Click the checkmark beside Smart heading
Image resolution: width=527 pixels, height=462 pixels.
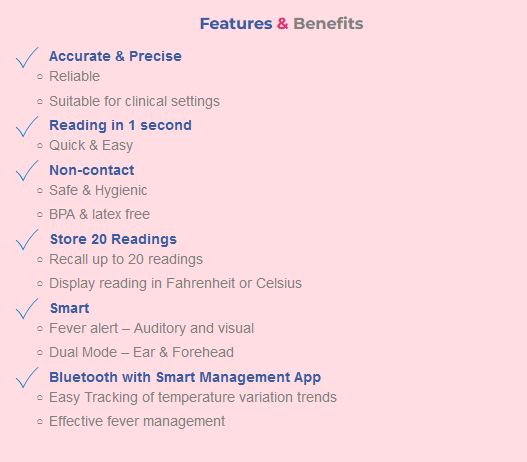pyautogui.click(x=27, y=309)
